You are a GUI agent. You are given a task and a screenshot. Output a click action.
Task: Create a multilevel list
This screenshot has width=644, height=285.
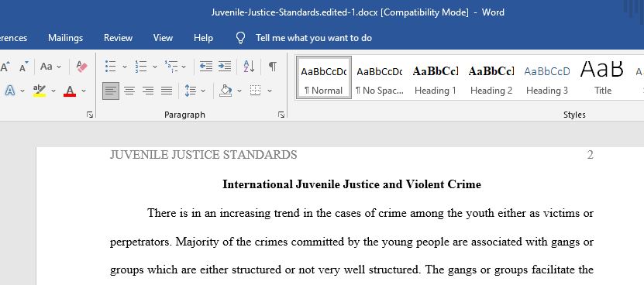(170, 66)
